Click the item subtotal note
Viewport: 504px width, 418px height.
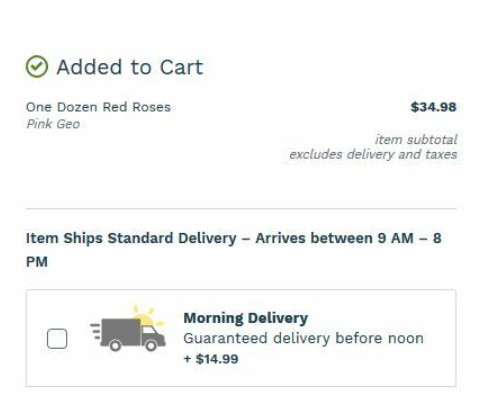[x=416, y=139]
